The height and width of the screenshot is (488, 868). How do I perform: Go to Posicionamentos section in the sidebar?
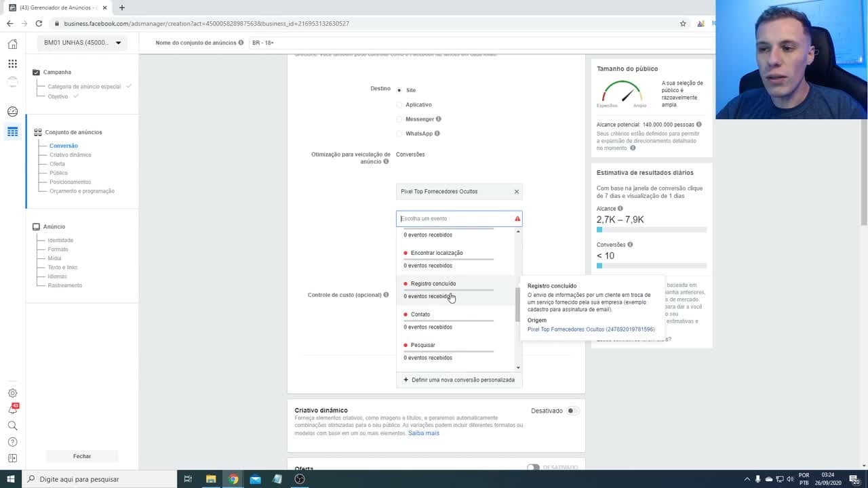70,182
